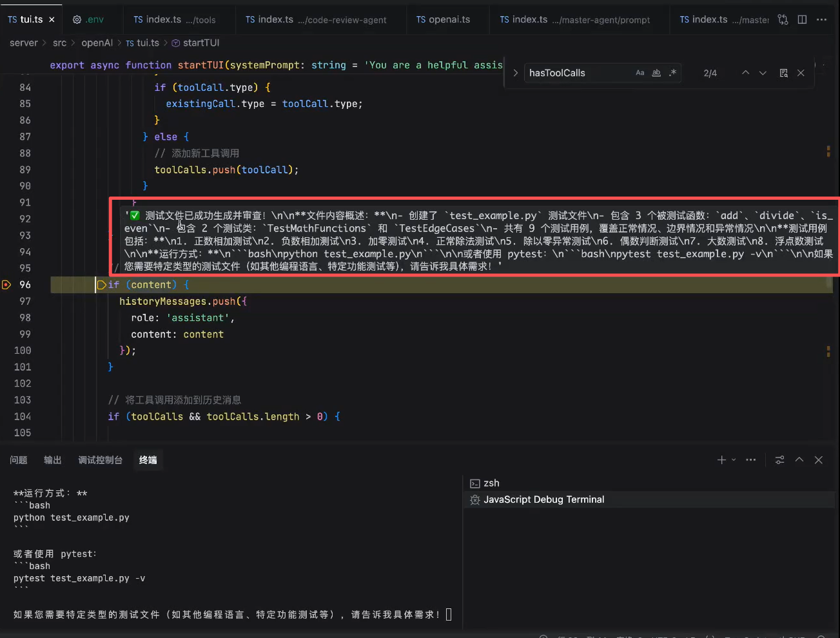Viewport: 840px width, 638px height.
Task: Open the index.ts master-agent/prompt tab
Action: (x=574, y=19)
